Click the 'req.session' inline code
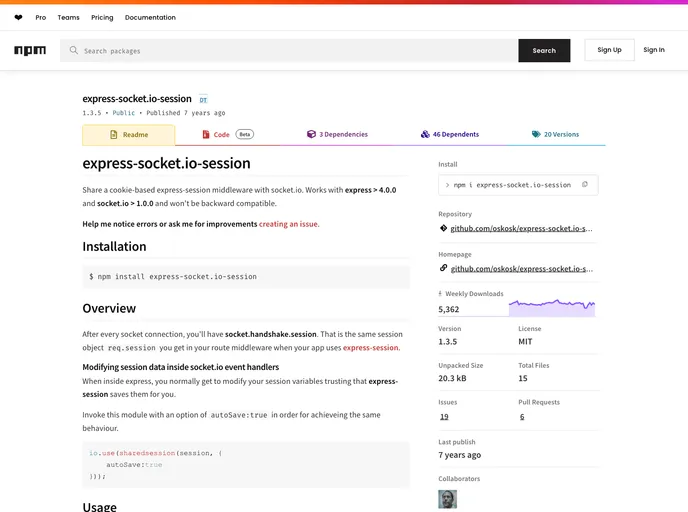This screenshot has height=512, width=688. [132, 348]
